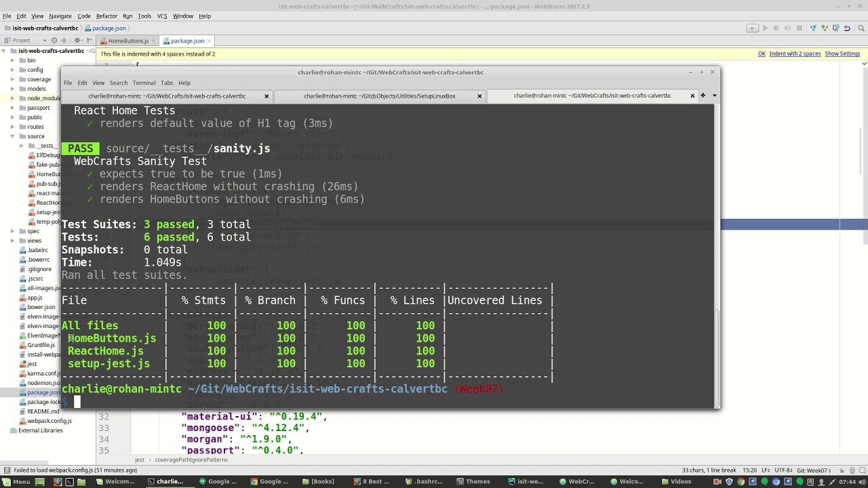The width and height of the screenshot is (868, 488).
Task: Click the new terminal tab icon
Action: tap(703, 96)
